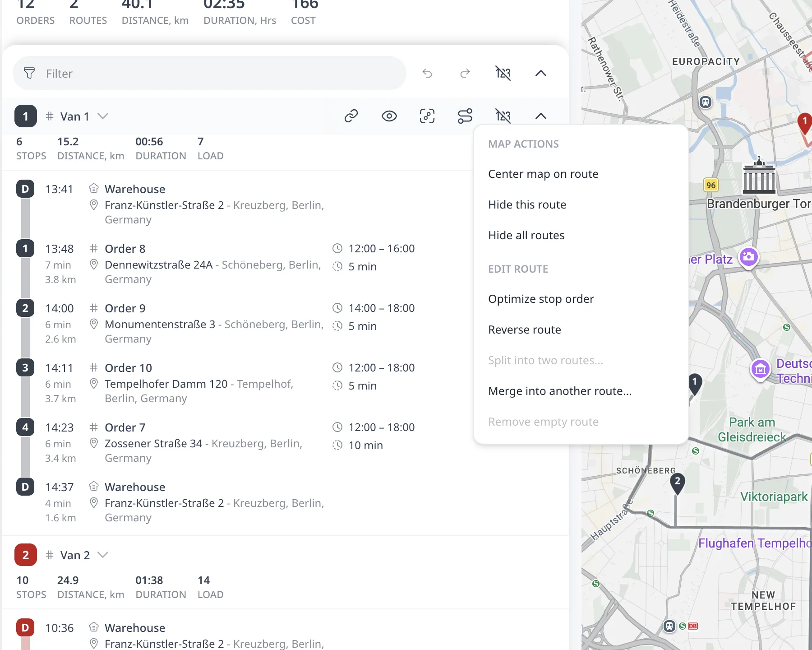Select Merge into another route
812x650 pixels.
click(560, 391)
